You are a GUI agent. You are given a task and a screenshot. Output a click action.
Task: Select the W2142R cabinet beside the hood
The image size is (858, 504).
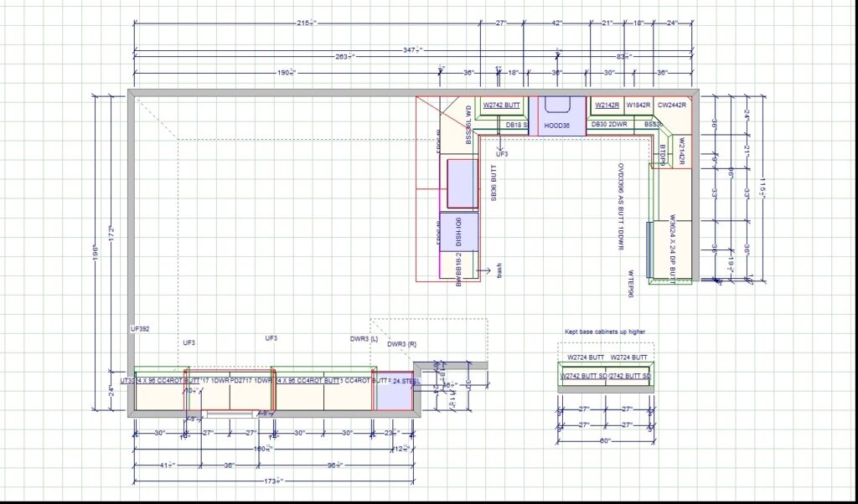pos(607,105)
